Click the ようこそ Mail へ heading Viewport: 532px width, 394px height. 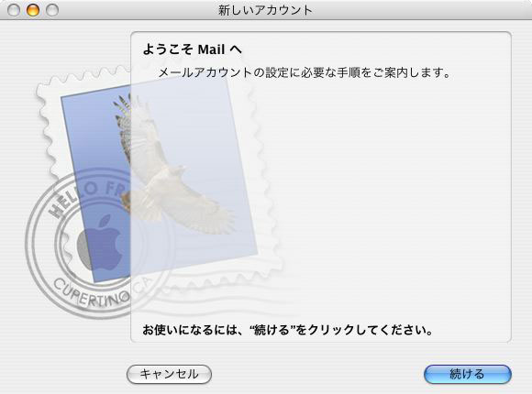(193, 49)
